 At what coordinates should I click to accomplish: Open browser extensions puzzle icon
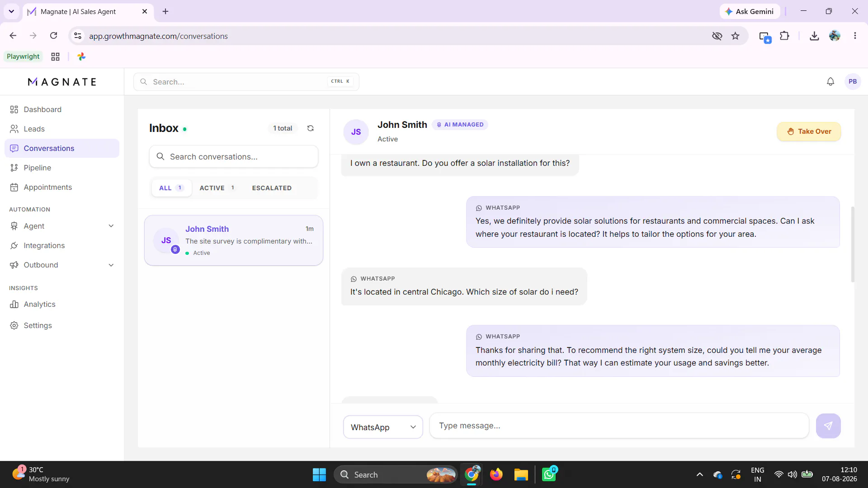pos(785,36)
